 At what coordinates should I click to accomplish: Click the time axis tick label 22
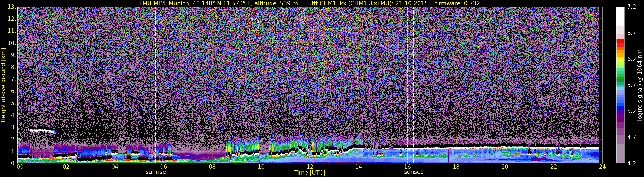554,167
